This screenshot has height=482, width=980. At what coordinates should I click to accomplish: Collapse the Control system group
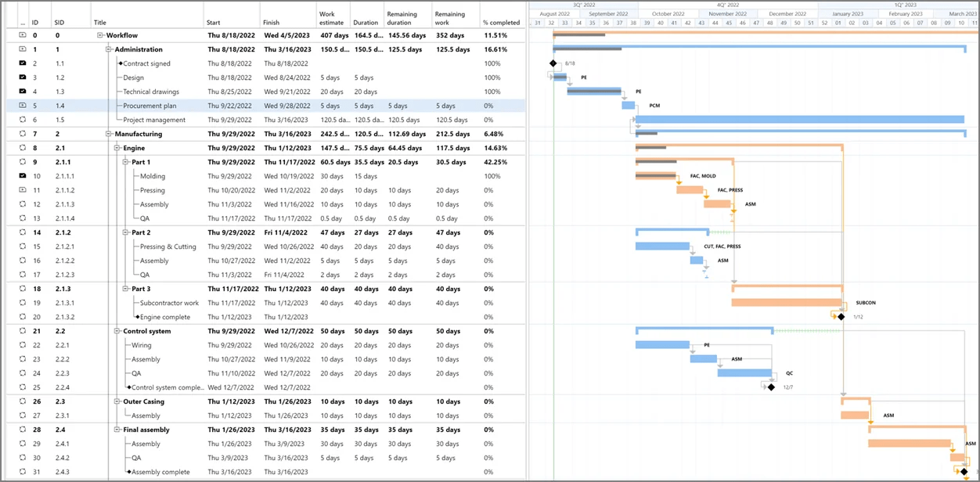coord(117,331)
